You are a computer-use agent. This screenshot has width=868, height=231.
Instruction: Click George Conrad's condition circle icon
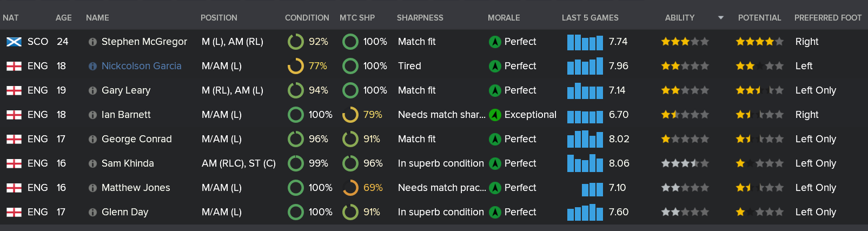[296, 139]
